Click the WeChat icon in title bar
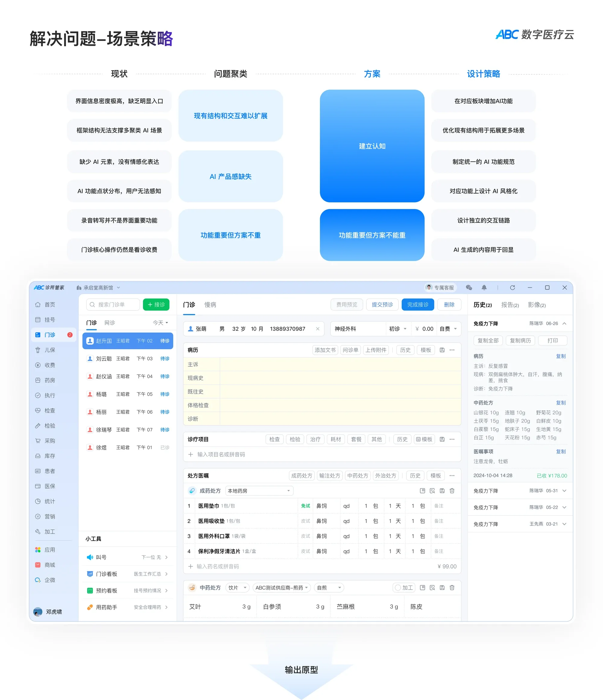Image resolution: width=603 pixels, height=700 pixels. (x=469, y=287)
